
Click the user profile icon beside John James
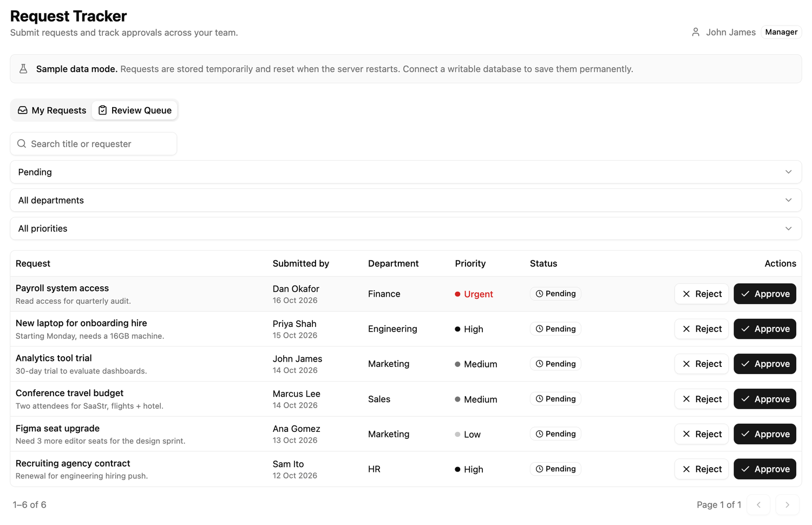(x=696, y=32)
